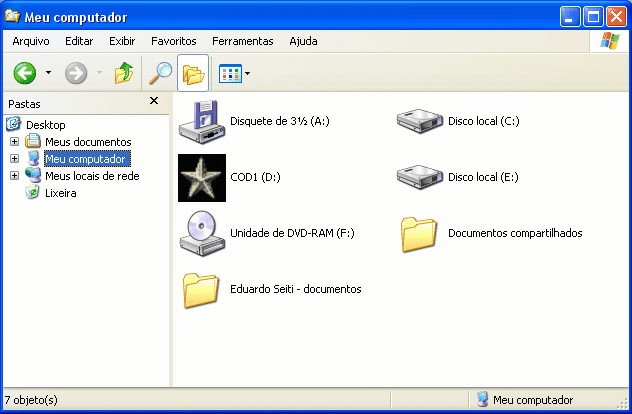Click the 7 objeto(s) status text
The width and height of the screenshot is (632, 414).
point(31,400)
